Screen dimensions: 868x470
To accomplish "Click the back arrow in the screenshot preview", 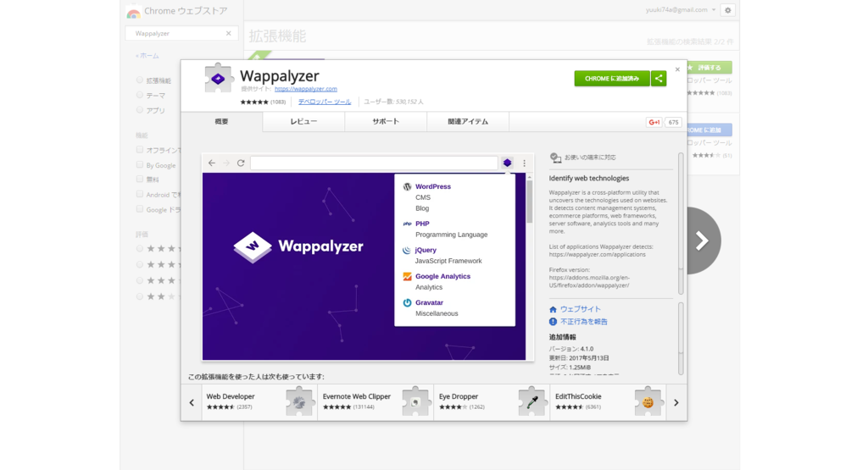I will coord(211,163).
